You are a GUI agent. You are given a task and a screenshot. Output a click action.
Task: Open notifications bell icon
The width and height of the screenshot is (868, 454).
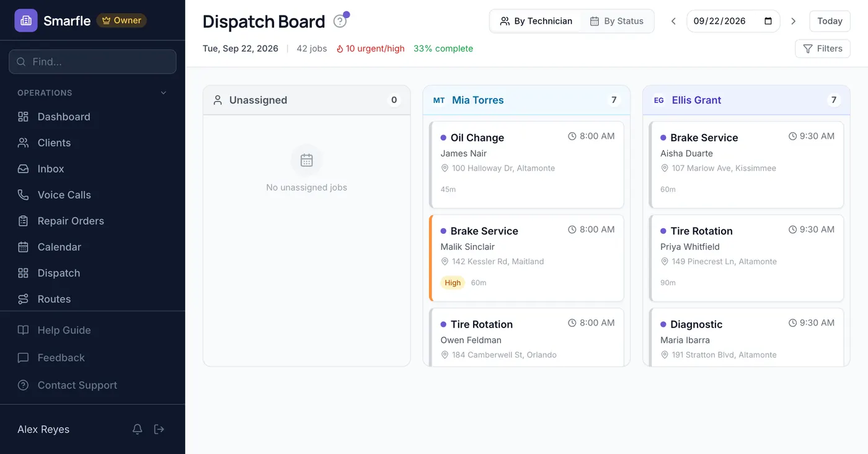point(138,429)
